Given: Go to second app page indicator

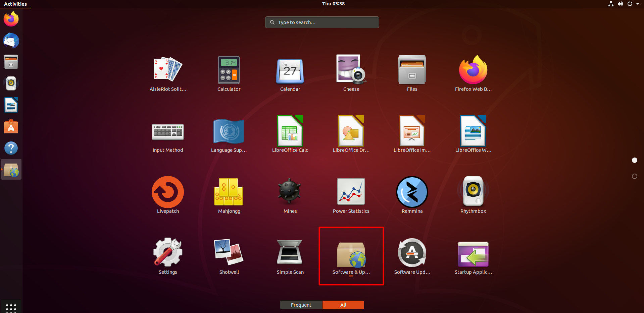Looking at the screenshot, I should (634, 176).
